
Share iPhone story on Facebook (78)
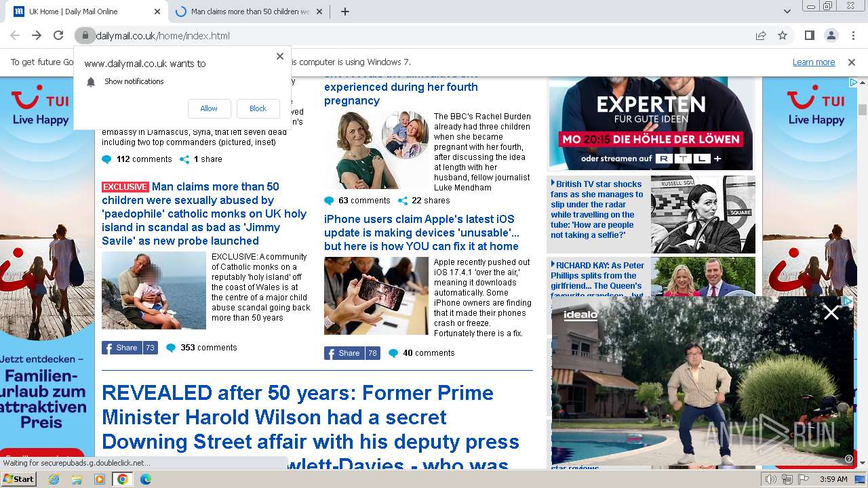click(x=352, y=353)
